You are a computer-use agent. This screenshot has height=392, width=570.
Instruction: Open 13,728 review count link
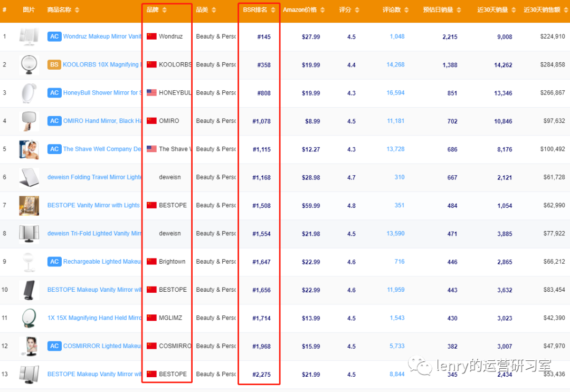(x=395, y=149)
